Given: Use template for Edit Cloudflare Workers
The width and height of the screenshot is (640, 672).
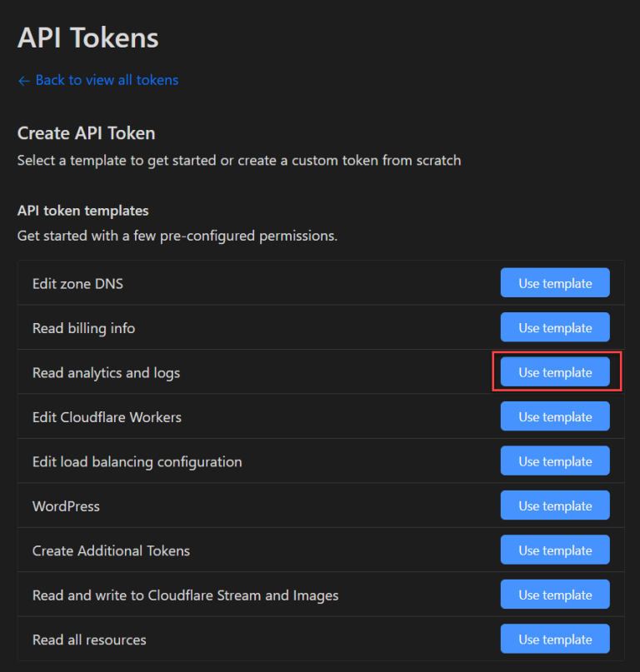Looking at the screenshot, I should (x=554, y=416).
